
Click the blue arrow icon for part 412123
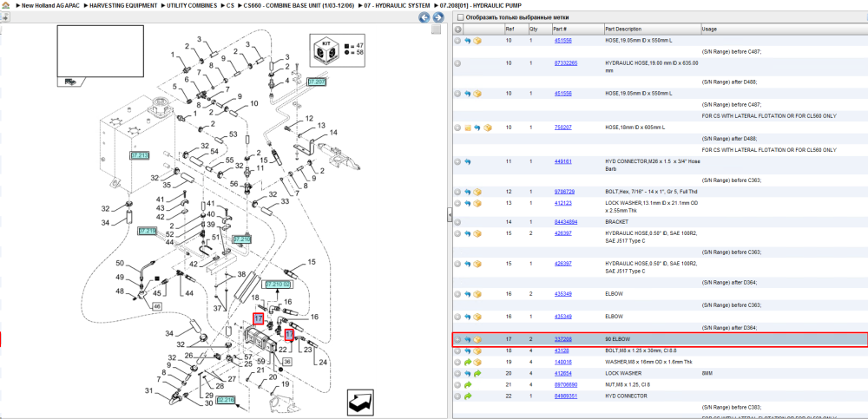[x=468, y=203]
